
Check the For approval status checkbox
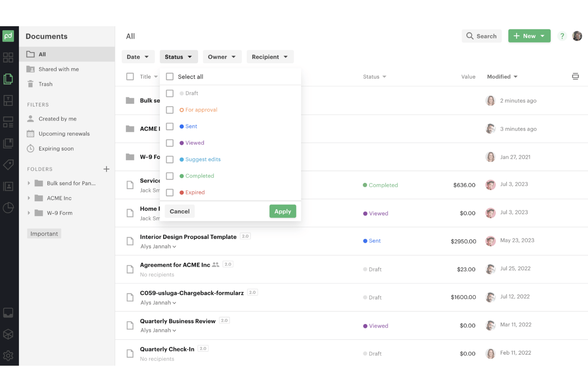170,110
